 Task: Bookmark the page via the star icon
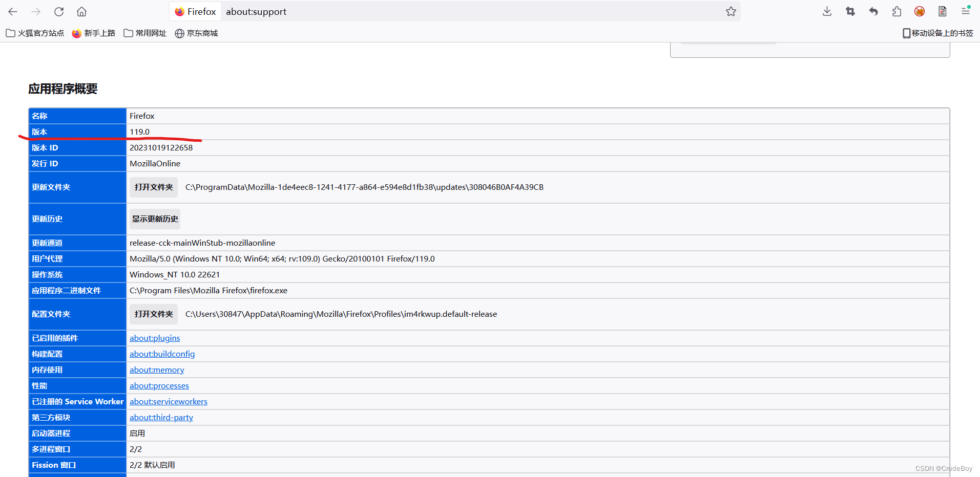tap(731, 11)
